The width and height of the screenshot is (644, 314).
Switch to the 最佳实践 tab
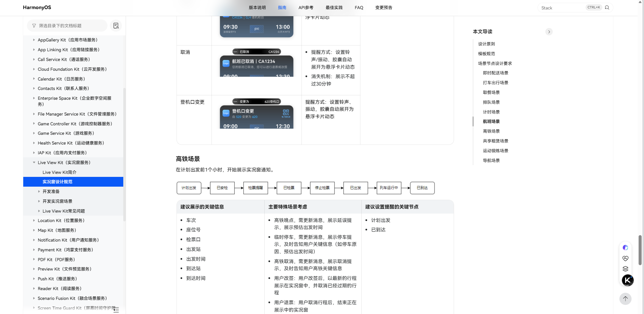pos(334,7)
